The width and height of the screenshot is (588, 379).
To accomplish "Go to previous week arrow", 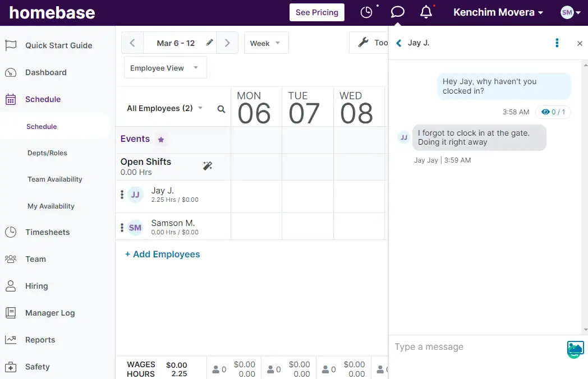I will tap(132, 43).
